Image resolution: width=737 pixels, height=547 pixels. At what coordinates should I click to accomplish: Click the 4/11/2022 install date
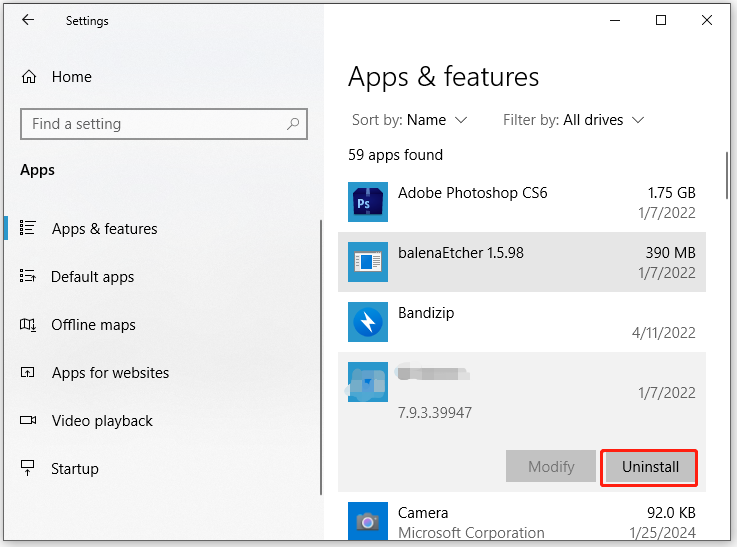(663, 333)
